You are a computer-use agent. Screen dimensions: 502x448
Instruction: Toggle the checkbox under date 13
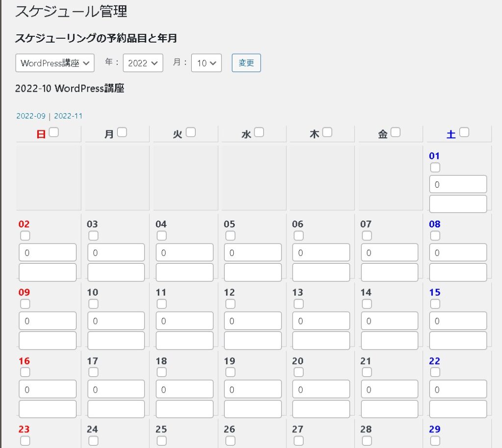point(299,304)
